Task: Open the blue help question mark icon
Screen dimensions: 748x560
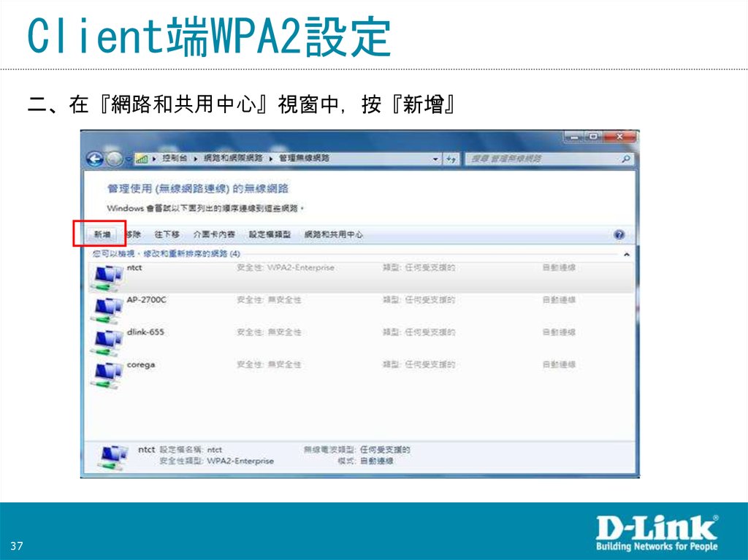Action: 619,234
